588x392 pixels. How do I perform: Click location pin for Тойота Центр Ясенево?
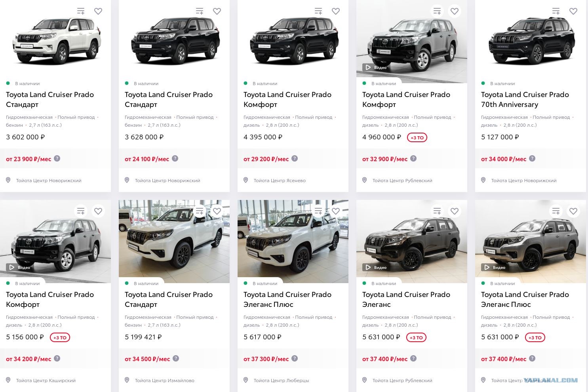(x=245, y=180)
